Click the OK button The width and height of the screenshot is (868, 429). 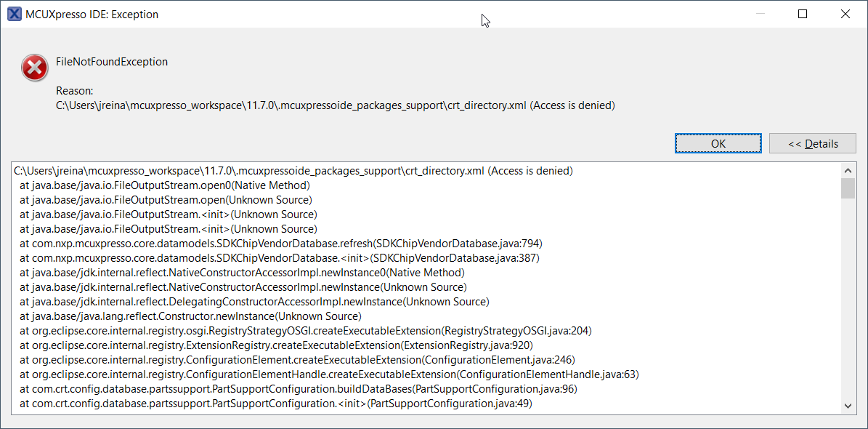coord(718,143)
